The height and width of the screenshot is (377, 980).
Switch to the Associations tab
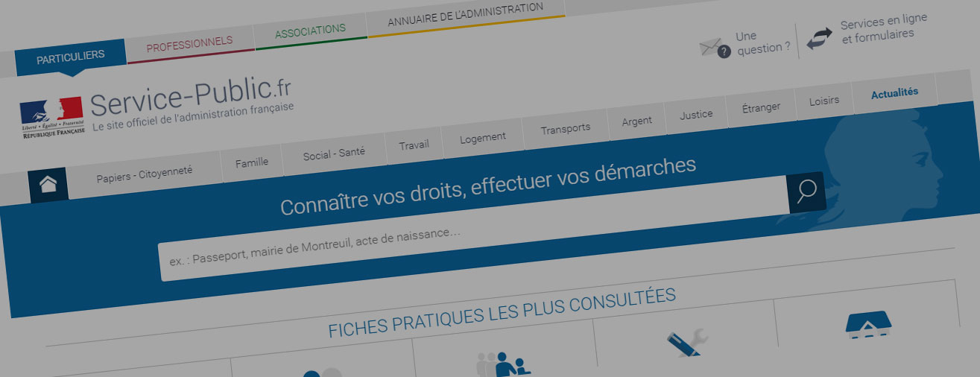(x=310, y=32)
